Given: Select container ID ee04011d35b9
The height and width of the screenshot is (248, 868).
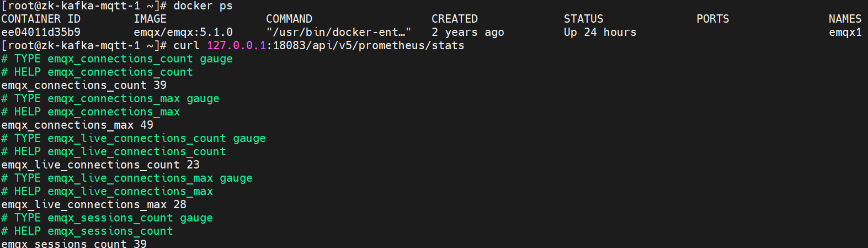Looking at the screenshot, I should click(x=41, y=32).
